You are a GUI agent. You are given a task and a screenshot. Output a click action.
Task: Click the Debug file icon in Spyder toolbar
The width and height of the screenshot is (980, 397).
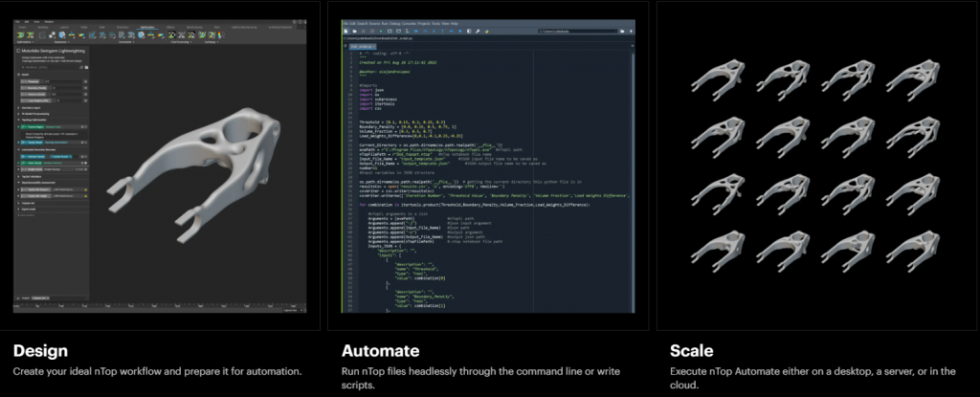[x=415, y=32]
